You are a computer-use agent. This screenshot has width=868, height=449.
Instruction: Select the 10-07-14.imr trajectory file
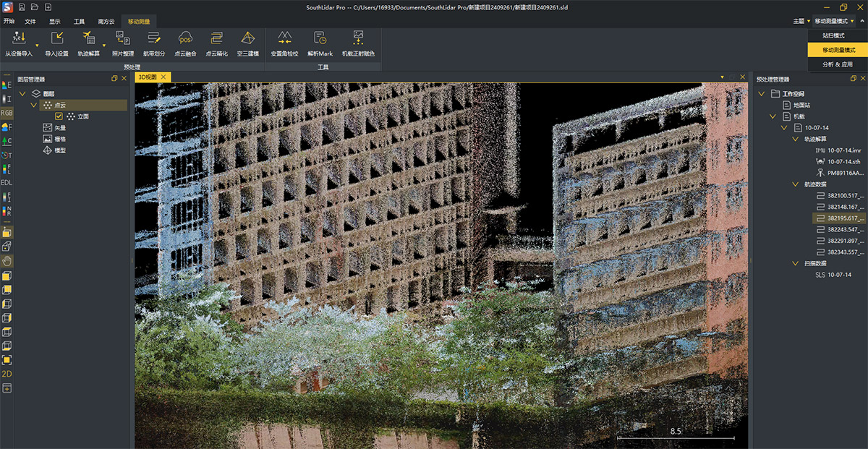(x=844, y=150)
